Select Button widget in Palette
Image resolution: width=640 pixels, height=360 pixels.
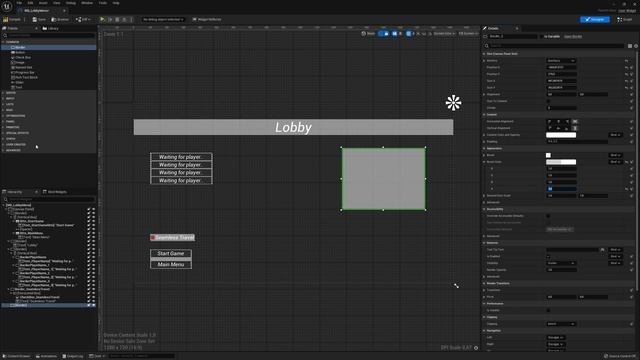(x=20, y=52)
